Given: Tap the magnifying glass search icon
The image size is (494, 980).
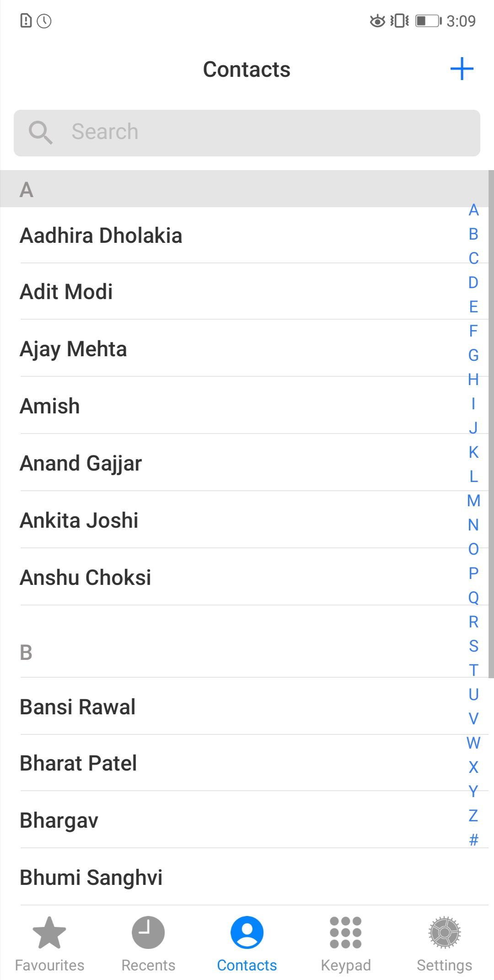Looking at the screenshot, I should 40,132.
